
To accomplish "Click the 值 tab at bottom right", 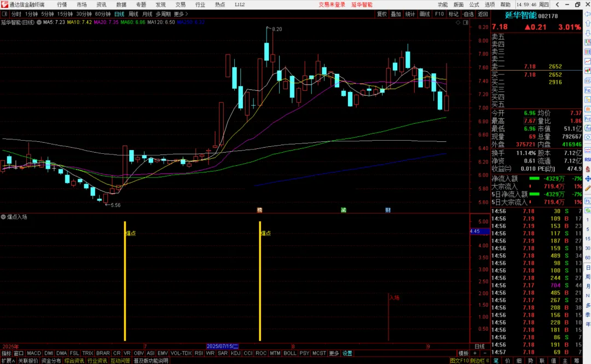I will [553, 361].
